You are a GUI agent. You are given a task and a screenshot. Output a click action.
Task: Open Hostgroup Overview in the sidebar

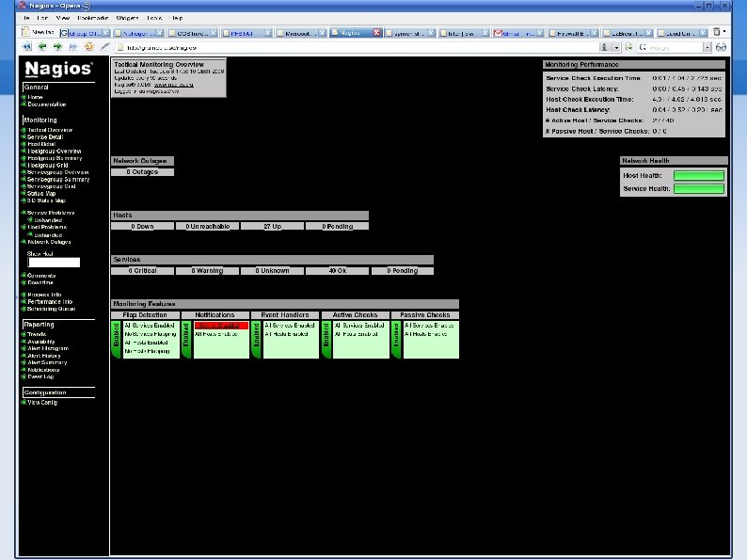[x=54, y=152]
